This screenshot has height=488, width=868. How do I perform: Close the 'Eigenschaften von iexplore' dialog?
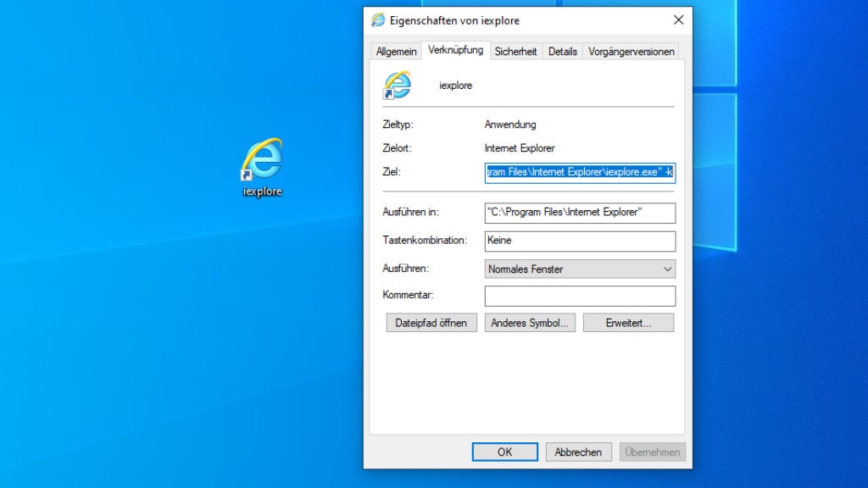(678, 20)
